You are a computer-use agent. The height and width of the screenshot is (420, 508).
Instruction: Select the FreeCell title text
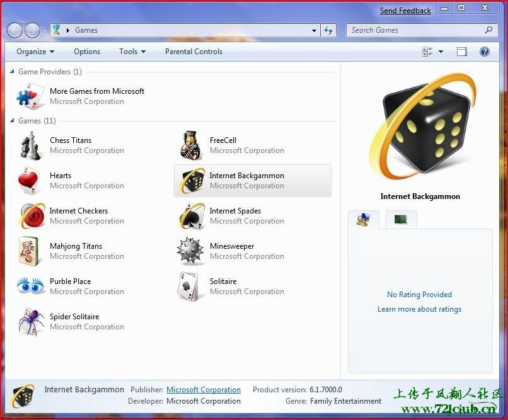(223, 140)
